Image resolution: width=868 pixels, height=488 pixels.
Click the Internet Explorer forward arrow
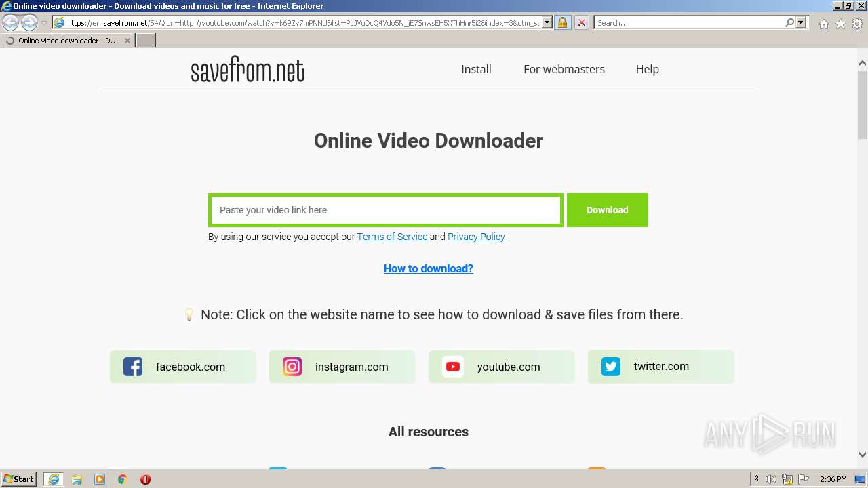29,22
